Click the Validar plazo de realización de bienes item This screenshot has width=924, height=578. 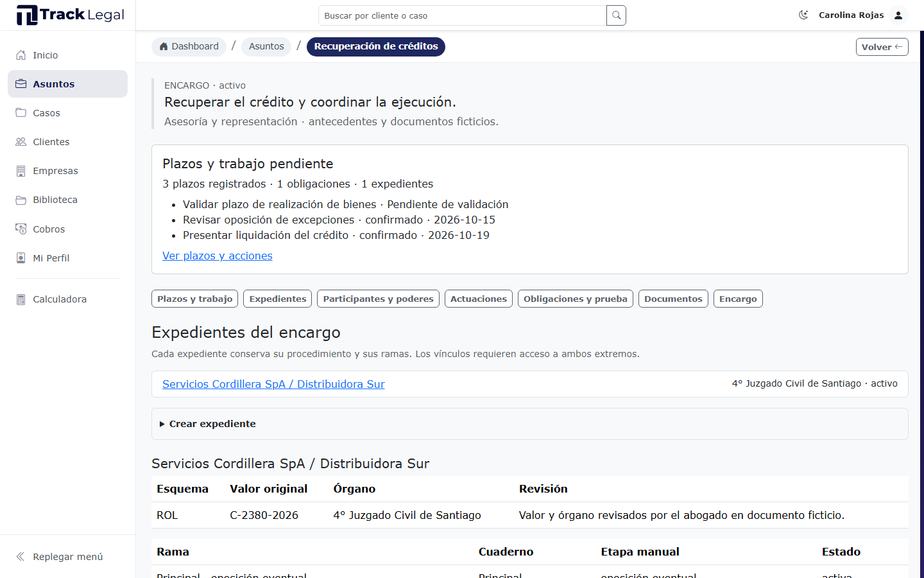tap(345, 204)
